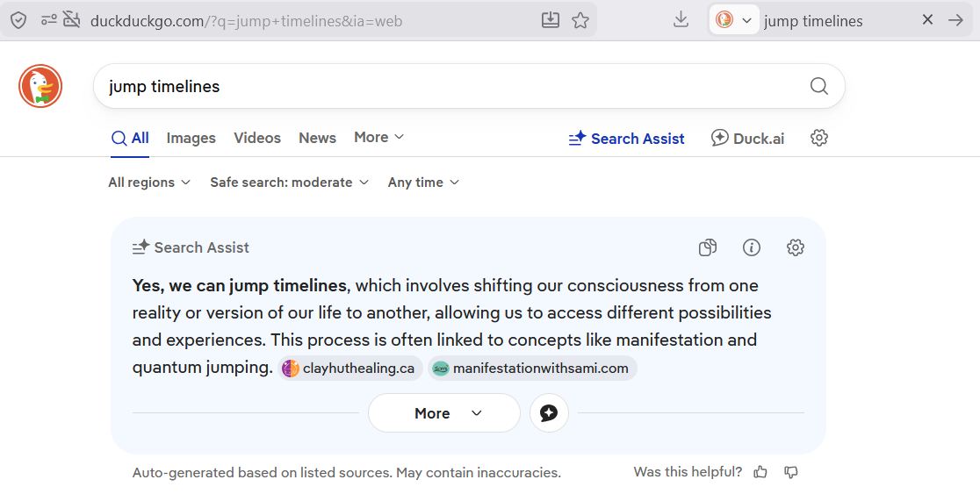Open Duck.ai chat
The image size is (980, 494).
coord(747,138)
